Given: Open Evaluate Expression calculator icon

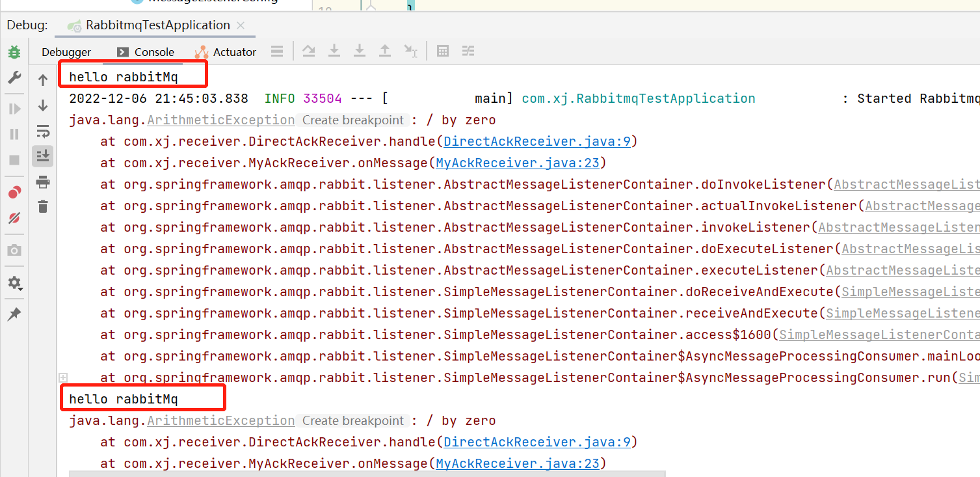Looking at the screenshot, I should pyautogui.click(x=443, y=51).
